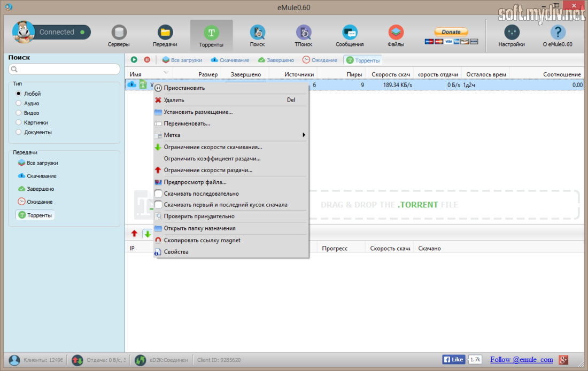Switch to Ожидание filter tab
This screenshot has height=371, width=588.
[320, 60]
